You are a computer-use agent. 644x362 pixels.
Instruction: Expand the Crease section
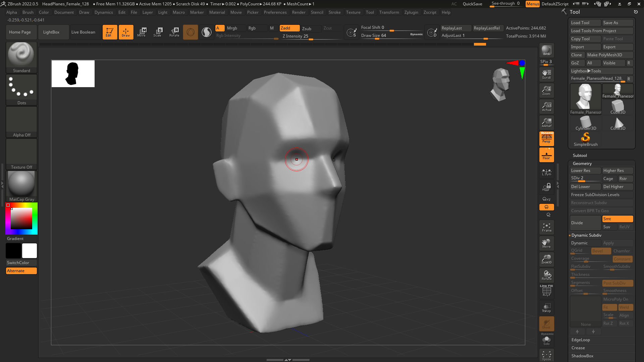click(x=578, y=348)
